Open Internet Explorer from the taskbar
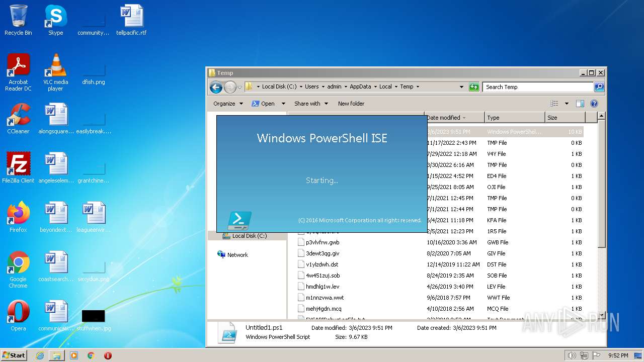The height and width of the screenshot is (362, 644). point(40,355)
